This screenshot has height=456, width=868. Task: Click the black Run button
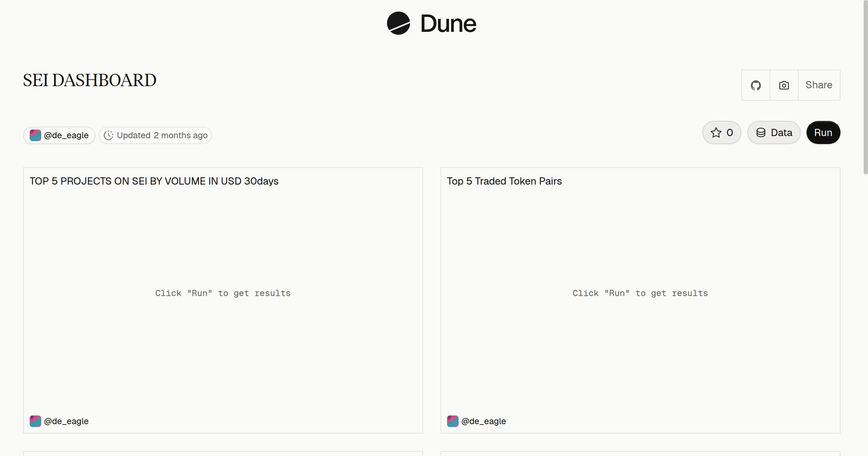[x=823, y=132]
